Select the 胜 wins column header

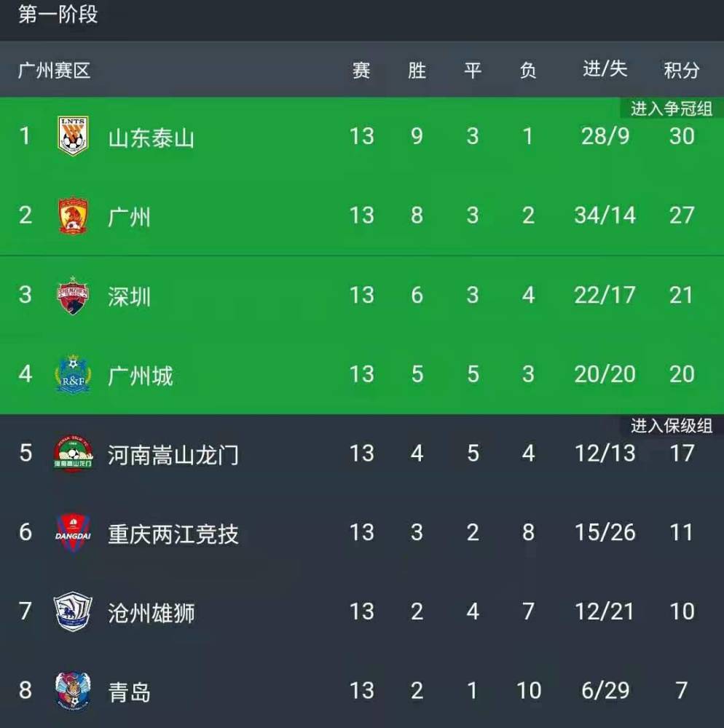(x=417, y=71)
